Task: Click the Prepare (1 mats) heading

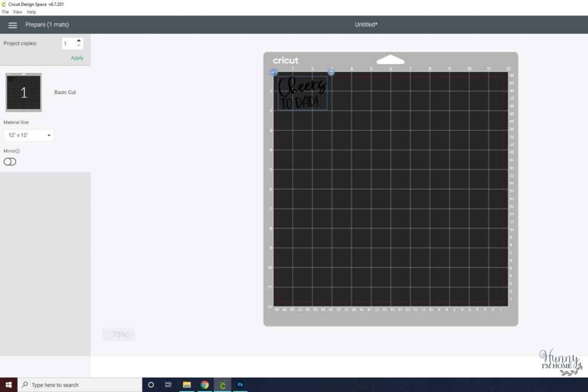Action: point(47,25)
